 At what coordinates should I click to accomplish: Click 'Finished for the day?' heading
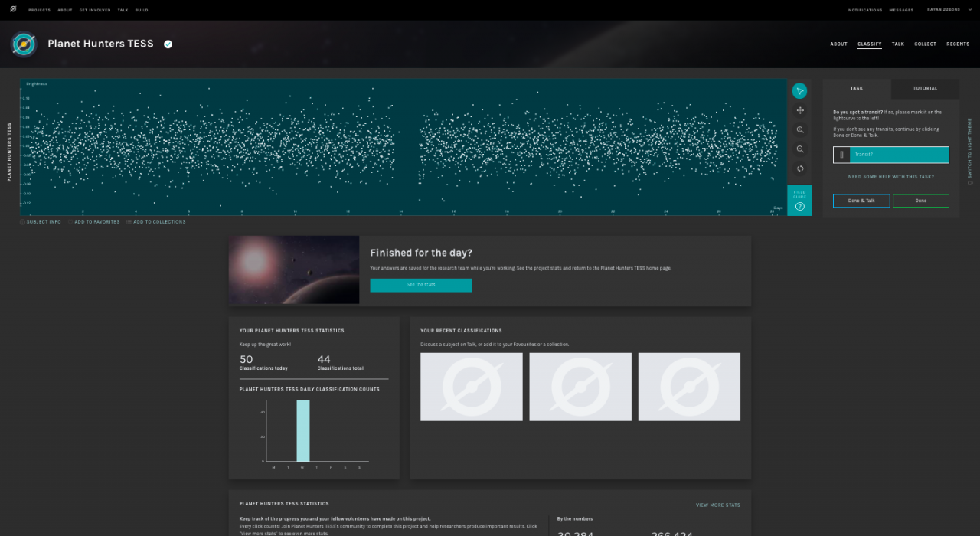click(421, 253)
